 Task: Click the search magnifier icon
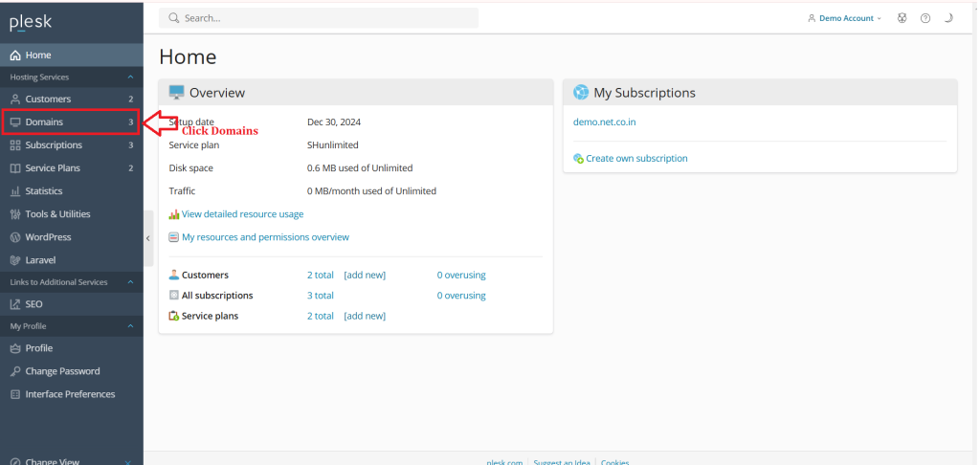(x=174, y=18)
